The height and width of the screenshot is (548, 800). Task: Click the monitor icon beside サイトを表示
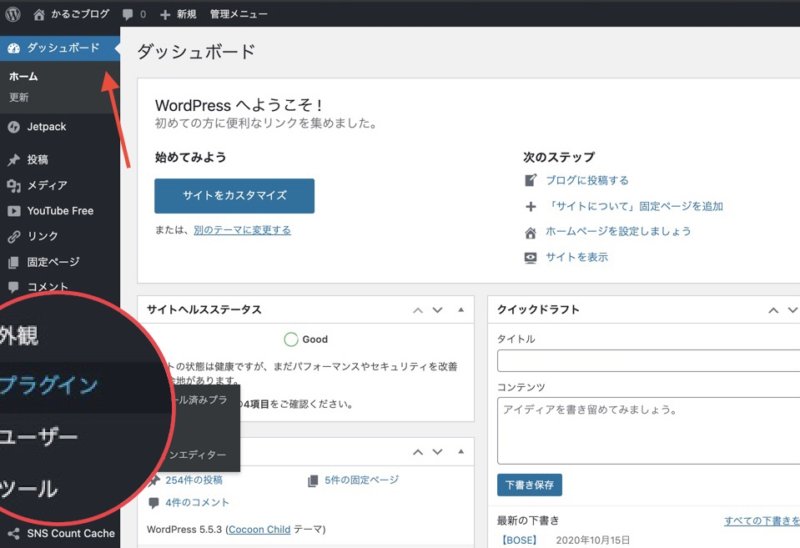pyautogui.click(x=531, y=258)
